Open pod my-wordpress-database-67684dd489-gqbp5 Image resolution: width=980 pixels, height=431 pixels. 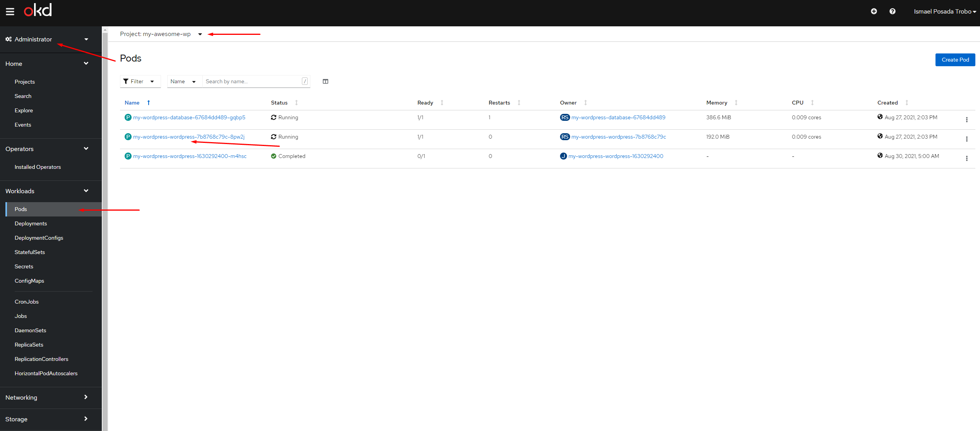click(x=189, y=117)
